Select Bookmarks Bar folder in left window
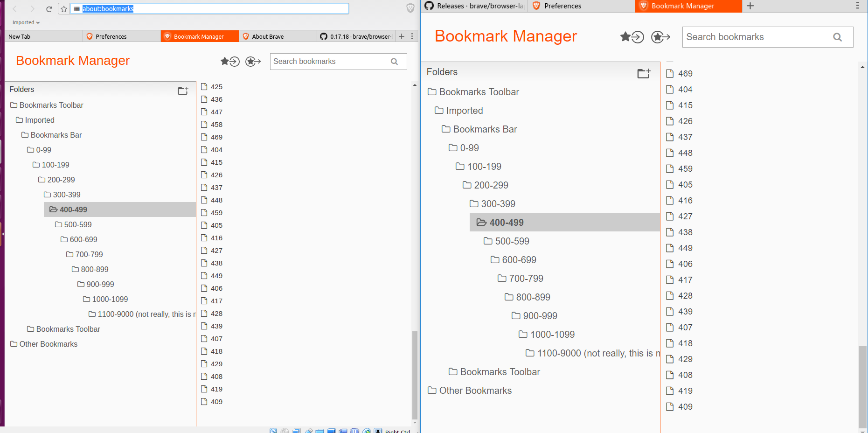 (x=51, y=135)
